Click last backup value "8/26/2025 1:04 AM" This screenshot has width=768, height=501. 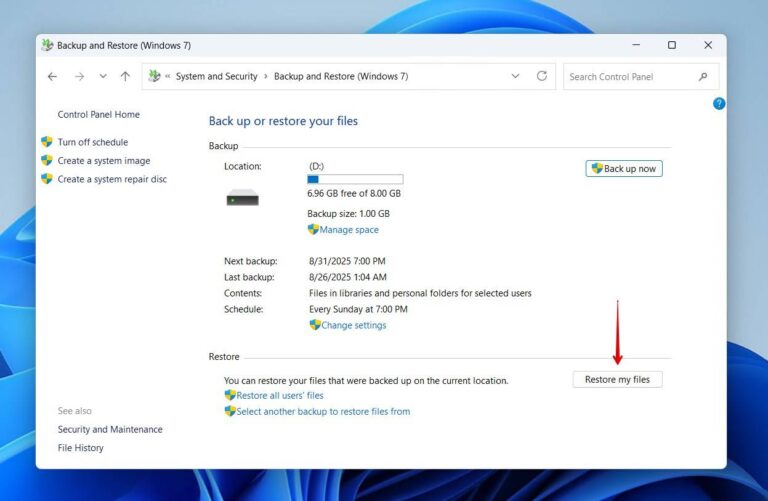click(348, 277)
